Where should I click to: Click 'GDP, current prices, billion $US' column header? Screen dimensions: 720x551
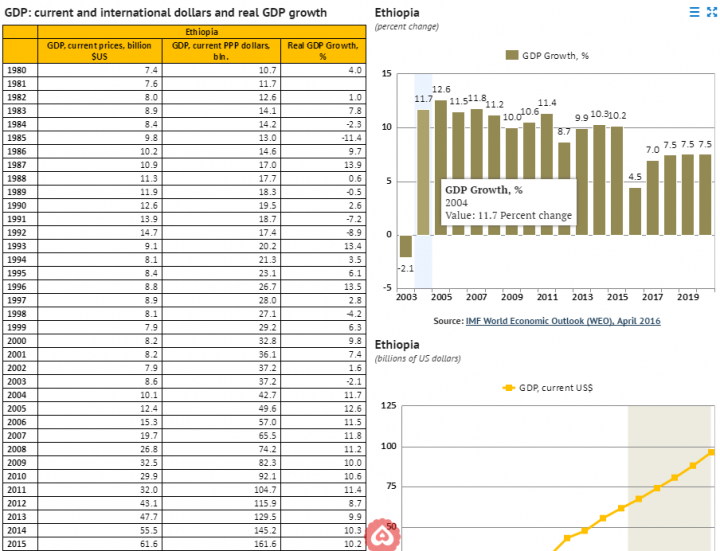(x=100, y=51)
